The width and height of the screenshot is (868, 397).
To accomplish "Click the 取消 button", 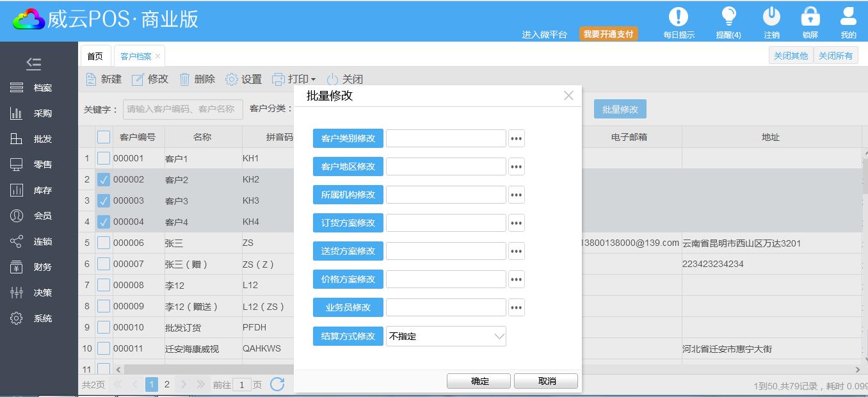I will click(x=546, y=381).
